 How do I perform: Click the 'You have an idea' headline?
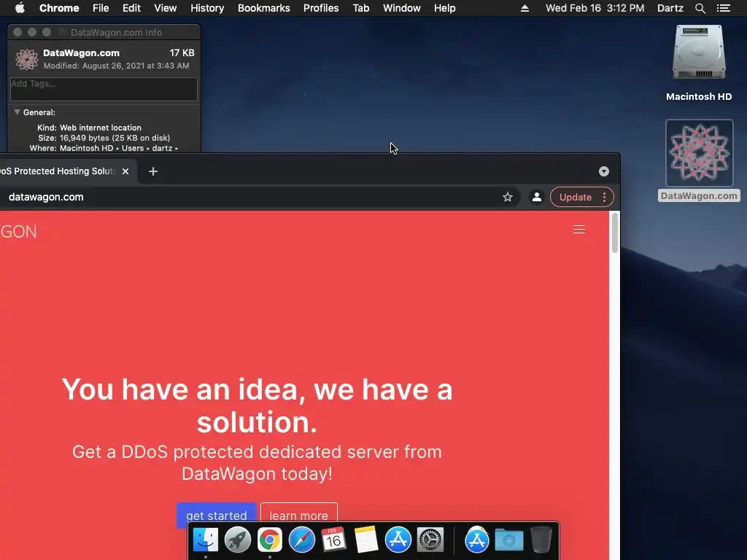258,405
